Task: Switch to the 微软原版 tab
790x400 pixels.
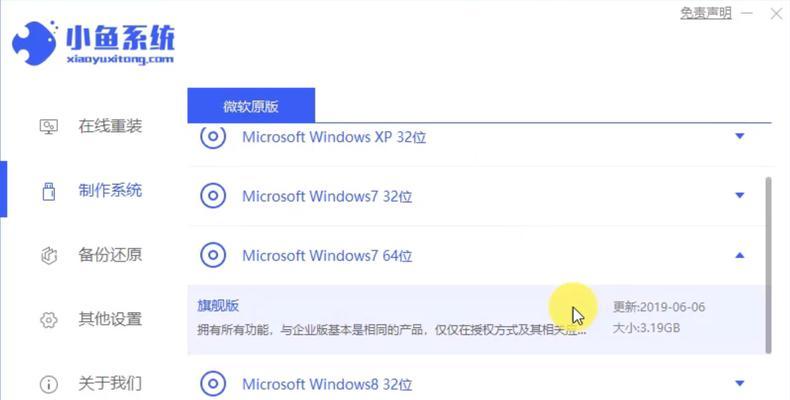Action: [x=251, y=105]
